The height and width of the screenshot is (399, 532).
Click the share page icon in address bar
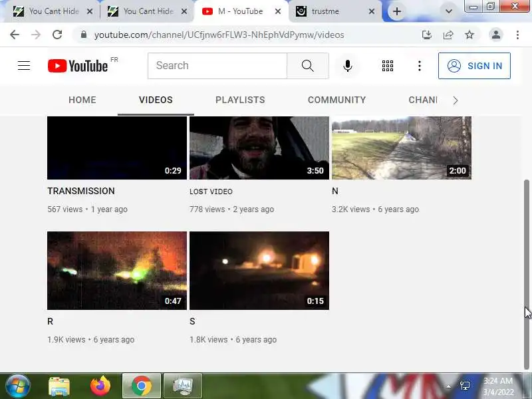tap(448, 35)
